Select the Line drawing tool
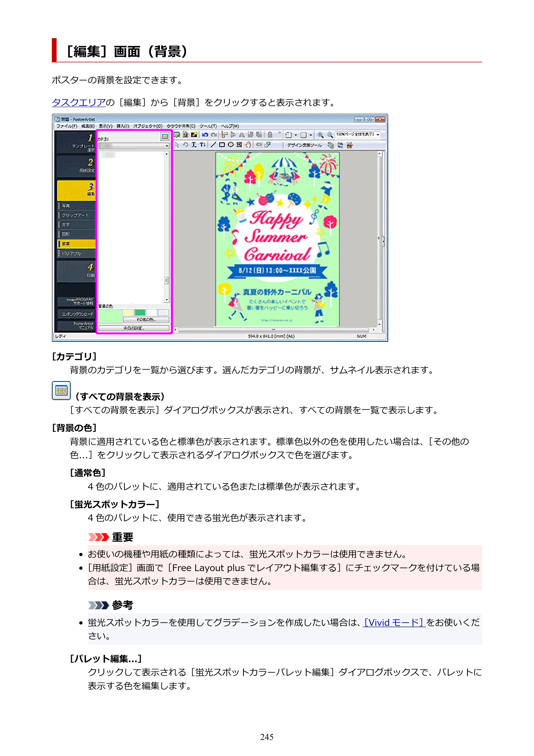Screen dimensions: 534x756 click(x=213, y=145)
